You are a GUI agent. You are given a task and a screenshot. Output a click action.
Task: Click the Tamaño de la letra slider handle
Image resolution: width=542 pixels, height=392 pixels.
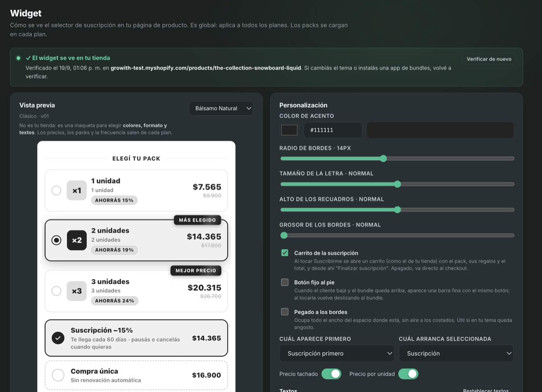coord(398,184)
